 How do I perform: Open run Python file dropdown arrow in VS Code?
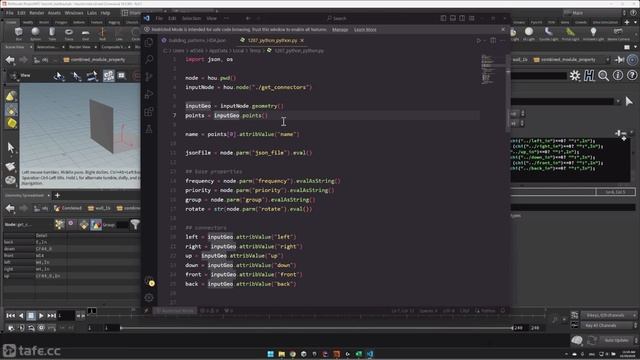pyautogui.click(x=484, y=41)
